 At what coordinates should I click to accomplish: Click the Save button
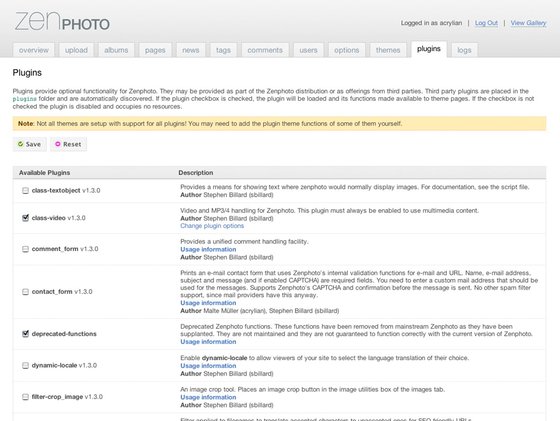coord(30,144)
